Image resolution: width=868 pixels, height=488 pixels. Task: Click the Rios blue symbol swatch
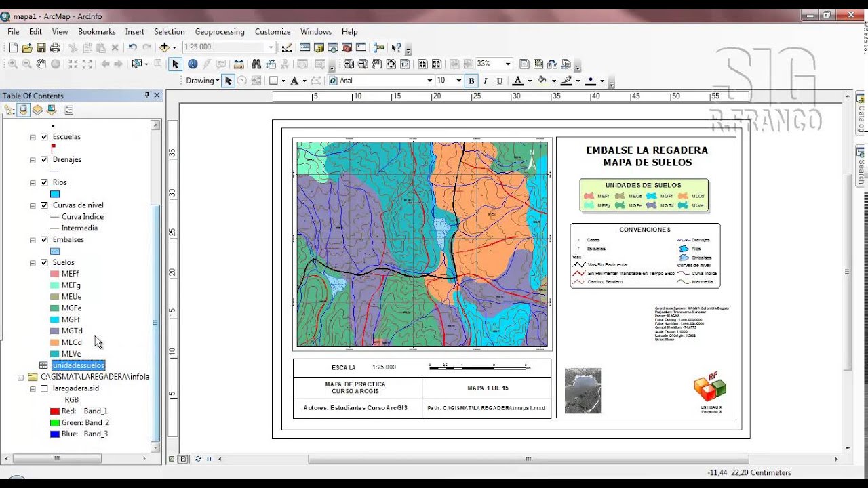[55, 194]
